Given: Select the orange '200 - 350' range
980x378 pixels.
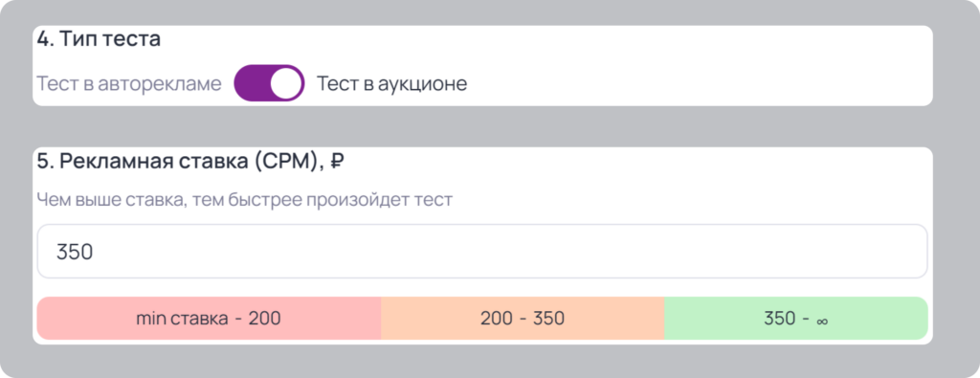Looking at the screenshot, I should [x=523, y=319].
